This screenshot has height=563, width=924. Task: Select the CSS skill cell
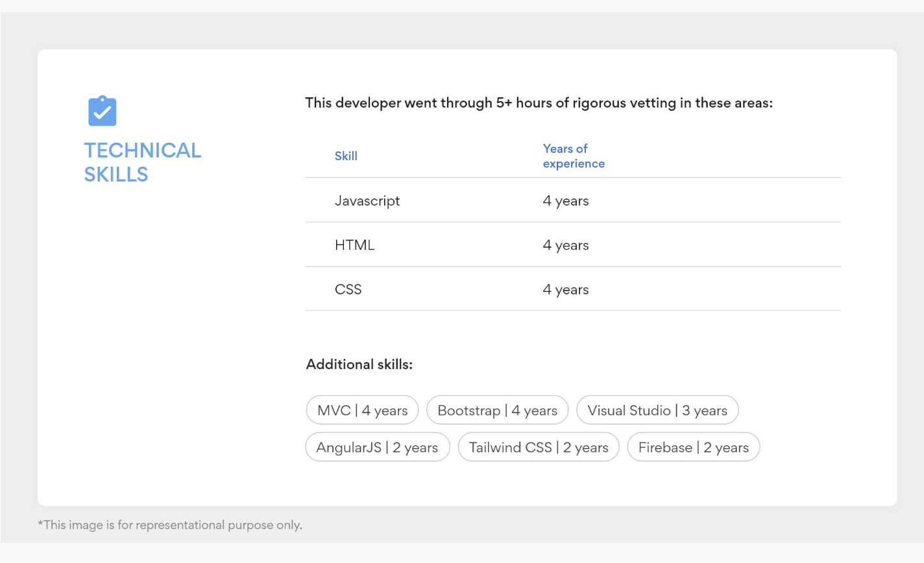(348, 289)
